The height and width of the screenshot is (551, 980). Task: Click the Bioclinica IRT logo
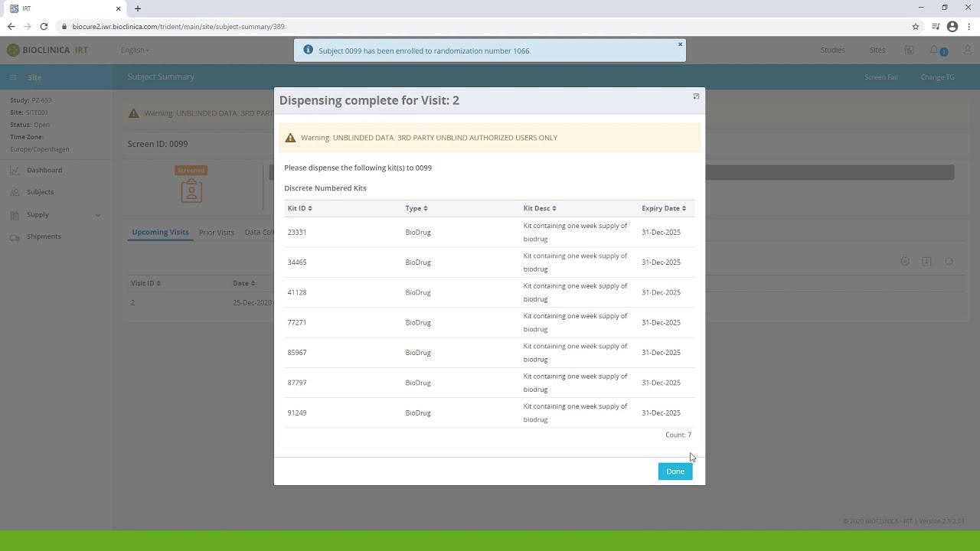pos(47,51)
